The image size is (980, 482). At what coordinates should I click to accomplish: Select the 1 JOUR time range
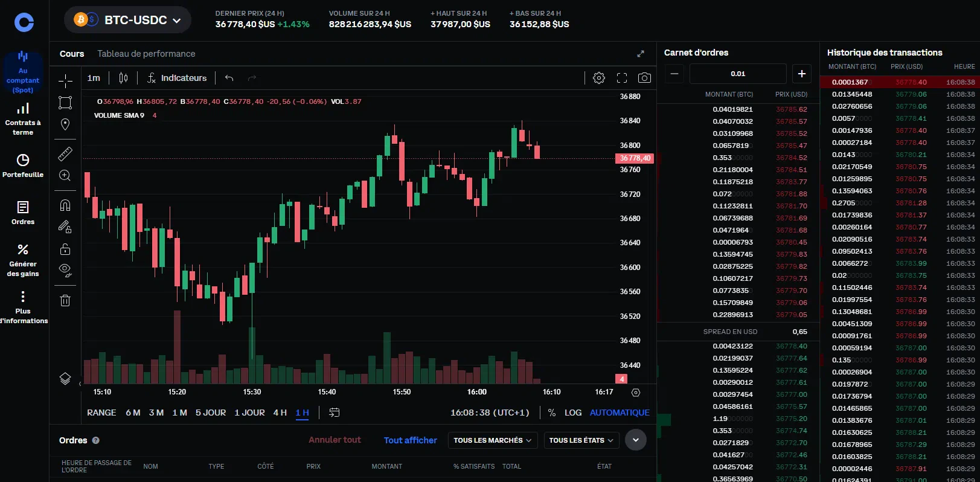click(x=249, y=413)
